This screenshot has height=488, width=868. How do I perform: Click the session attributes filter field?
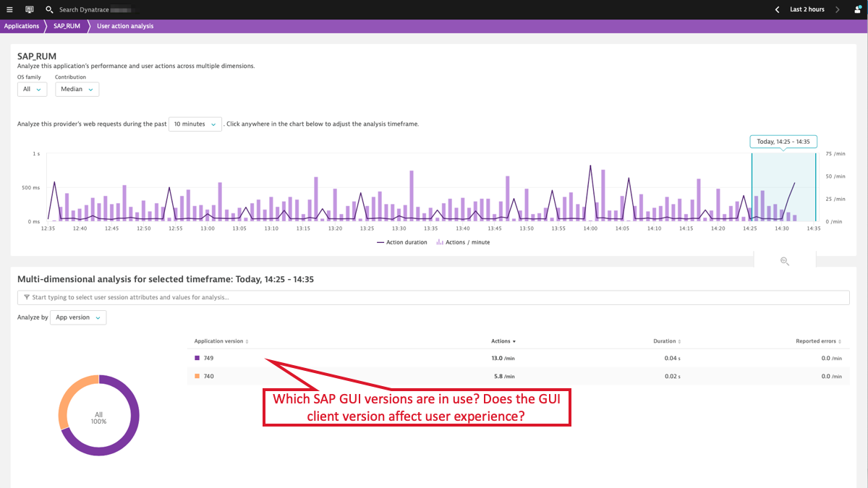433,297
